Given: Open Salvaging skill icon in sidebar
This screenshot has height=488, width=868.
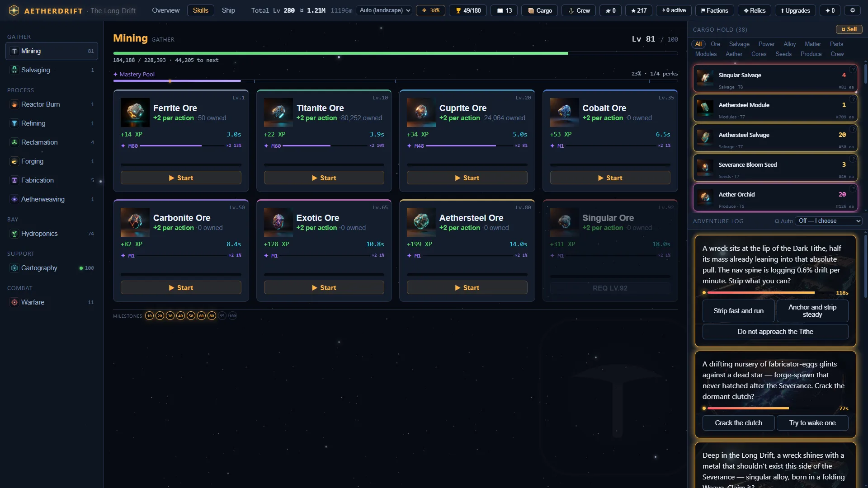Looking at the screenshot, I should [14, 70].
